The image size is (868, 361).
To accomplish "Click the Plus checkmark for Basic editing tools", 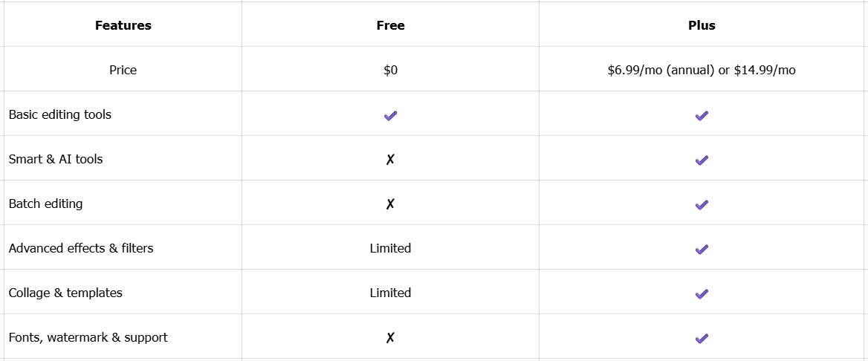I will click(702, 115).
